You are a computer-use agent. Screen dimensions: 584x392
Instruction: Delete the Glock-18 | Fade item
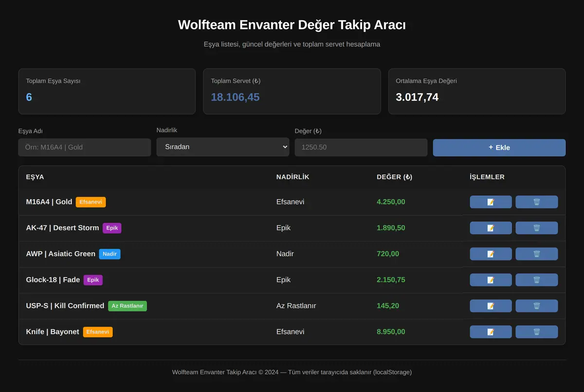coord(537,280)
